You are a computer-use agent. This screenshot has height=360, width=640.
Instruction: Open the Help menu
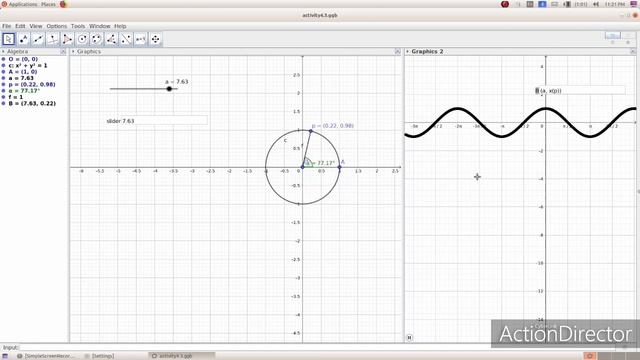coord(120,26)
